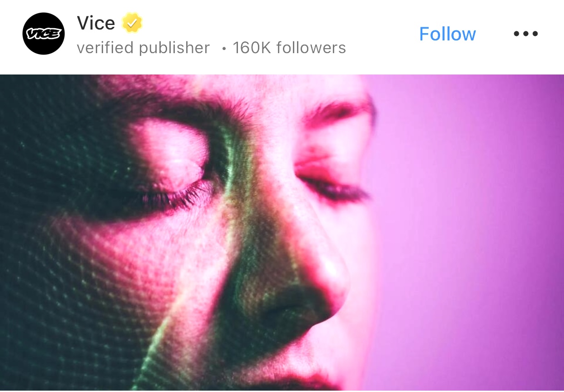Select the verified publisher label
Screen dimensions: 564x392
pyautogui.click(x=143, y=48)
